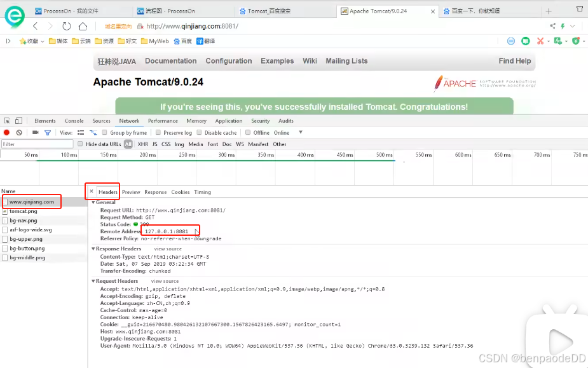Image resolution: width=588 pixels, height=368 pixels.
Task: Click the red scissors screenshot icon
Action: pyautogui.click(x=540, y=41)
